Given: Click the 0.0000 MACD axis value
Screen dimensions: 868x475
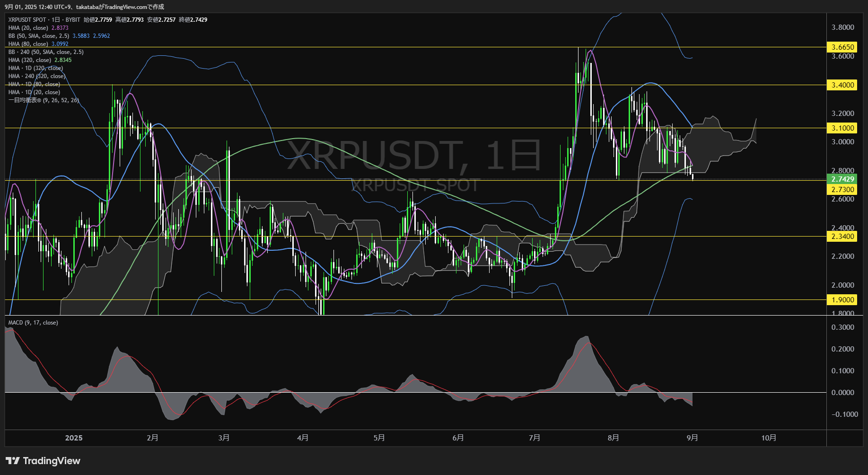Looking at the screenshot, I should (x=843, y=392).
